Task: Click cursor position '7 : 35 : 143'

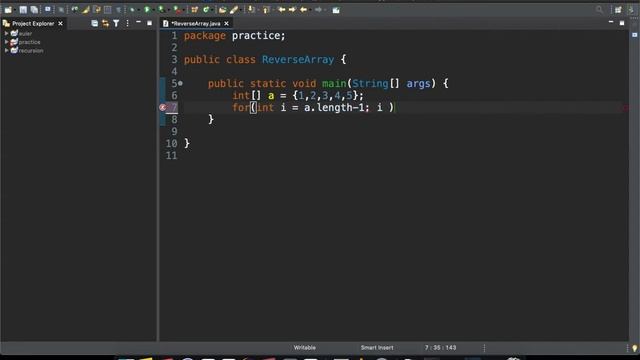Action: [x=440, y=348]
